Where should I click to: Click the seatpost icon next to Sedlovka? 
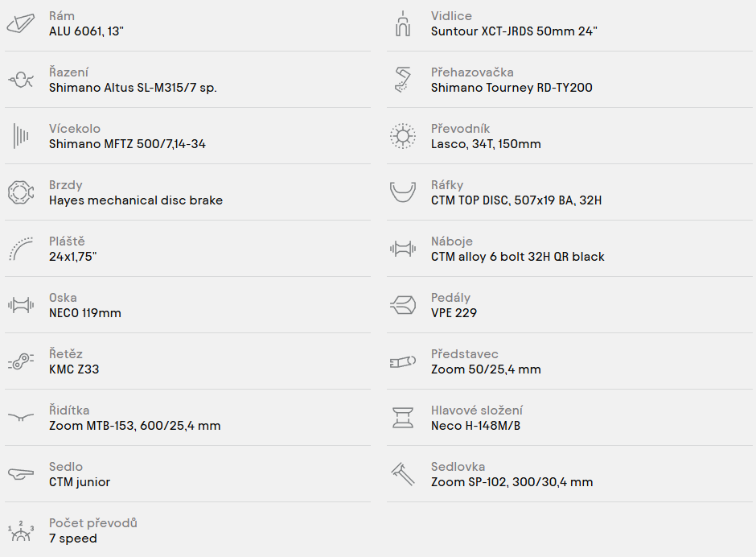coord(403,474)
